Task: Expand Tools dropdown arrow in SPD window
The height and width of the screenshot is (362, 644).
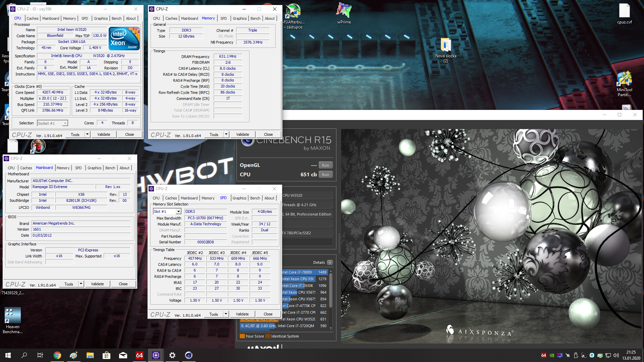Action: coord(226,314)
